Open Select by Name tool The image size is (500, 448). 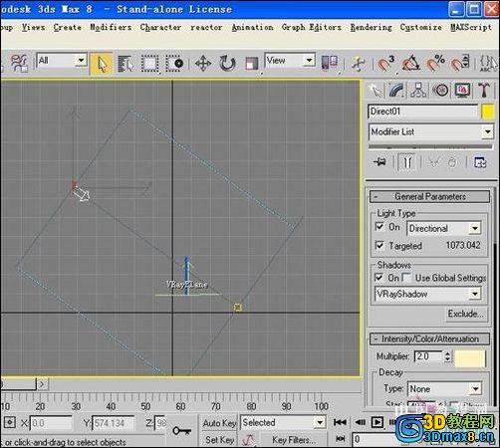[x=125, y=63]
